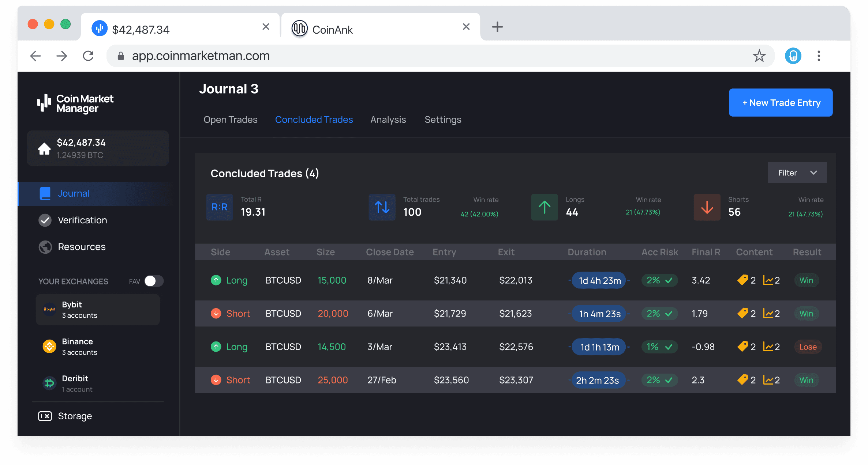Click the Verification checkmark icon
Image resolution: width=868 pixels, height=465 pixels.
pyautogui.click(x=45, y=220)
